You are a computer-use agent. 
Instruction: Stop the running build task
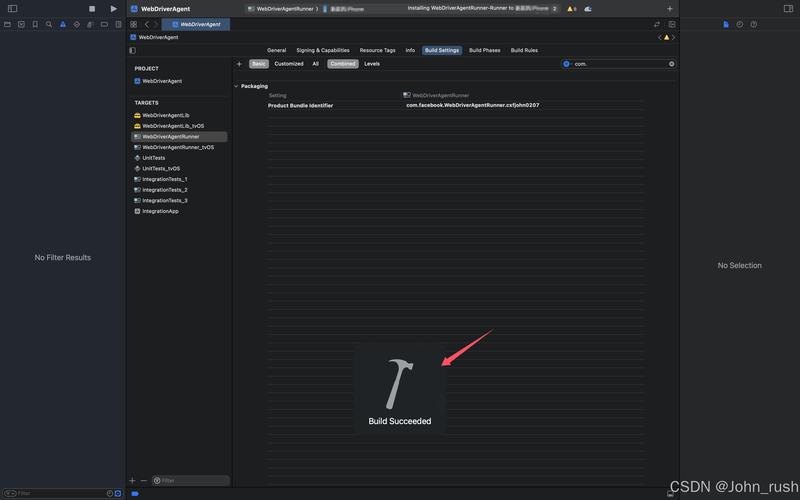(92, 9)
